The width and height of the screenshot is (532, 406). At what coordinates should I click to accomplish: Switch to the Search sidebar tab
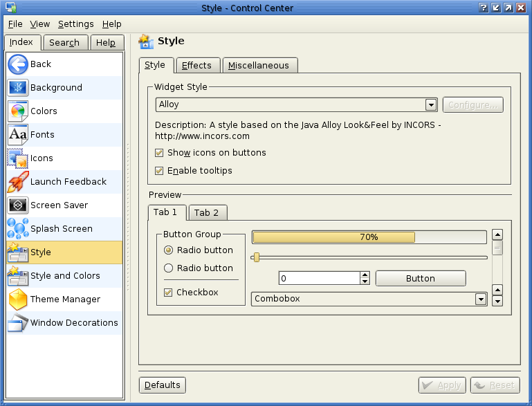pos(64,43)
